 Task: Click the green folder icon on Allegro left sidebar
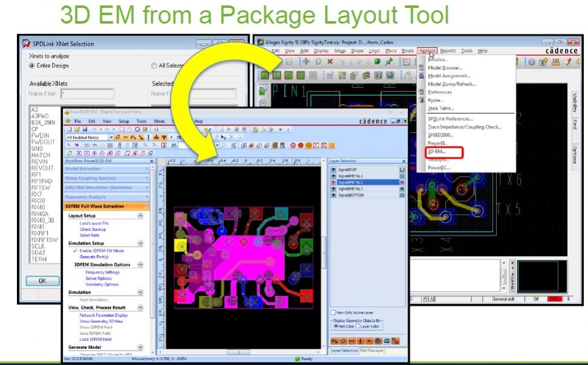click(x=263, y=90)
